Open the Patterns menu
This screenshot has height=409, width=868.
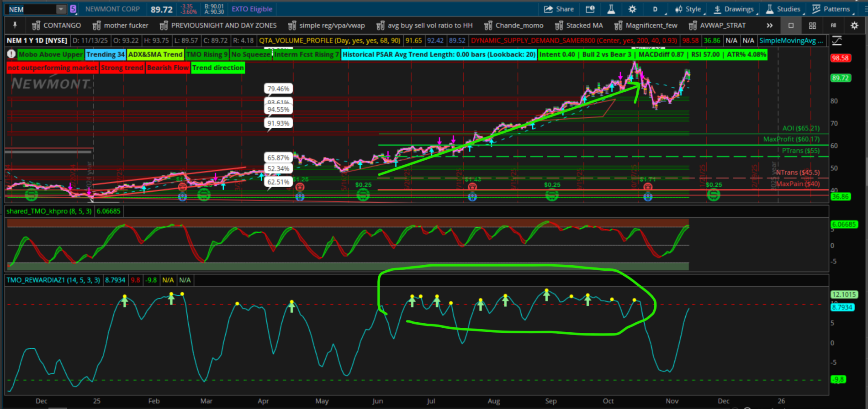coord(831,9)
